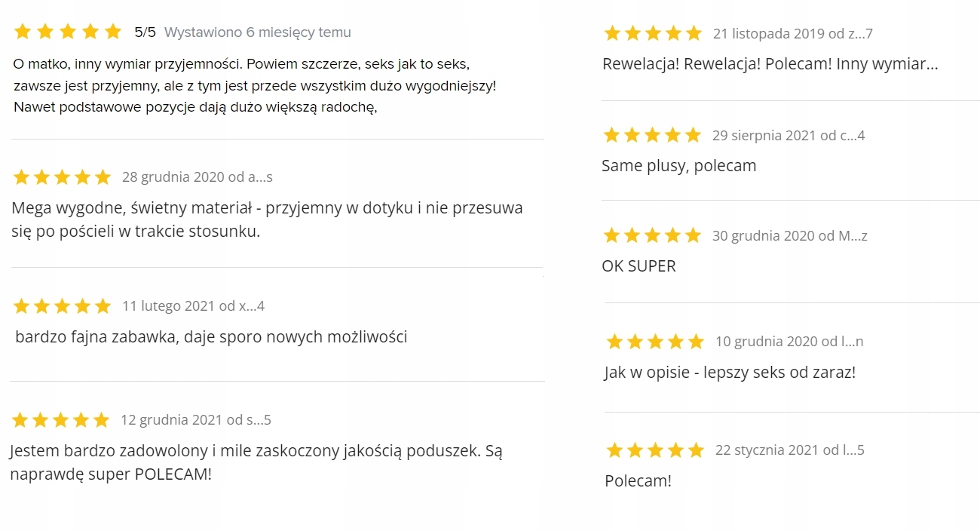
Task: Click the '28 grudnia 2020 od a...s' date line
Action: tap(197, 177)
